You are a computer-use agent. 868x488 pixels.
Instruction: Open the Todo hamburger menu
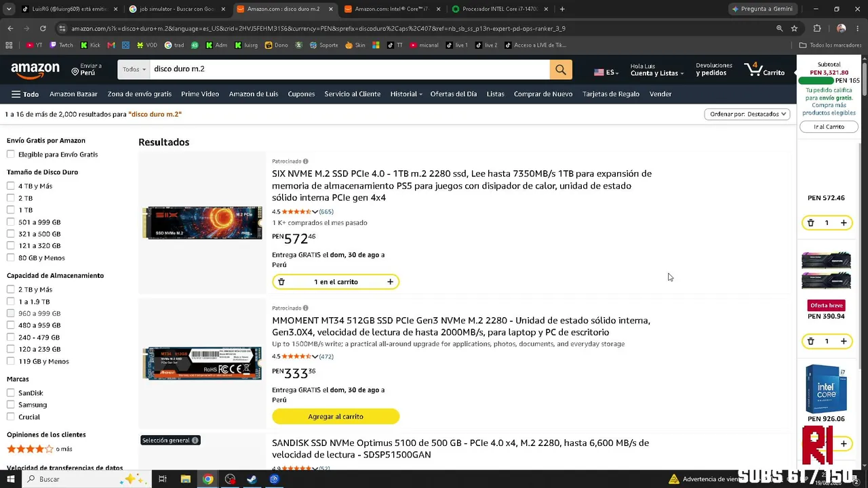pyautogui.click(x=25, y=94)
